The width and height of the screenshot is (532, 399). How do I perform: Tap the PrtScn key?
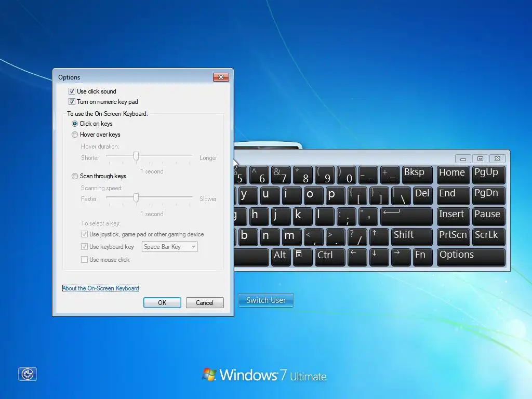(453, 237)
